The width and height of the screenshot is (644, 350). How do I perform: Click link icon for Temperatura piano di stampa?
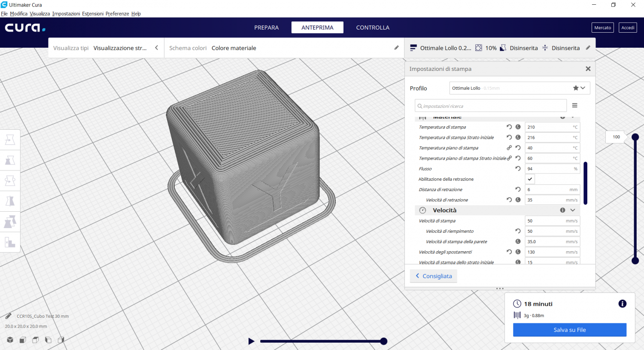coord(509,148)
